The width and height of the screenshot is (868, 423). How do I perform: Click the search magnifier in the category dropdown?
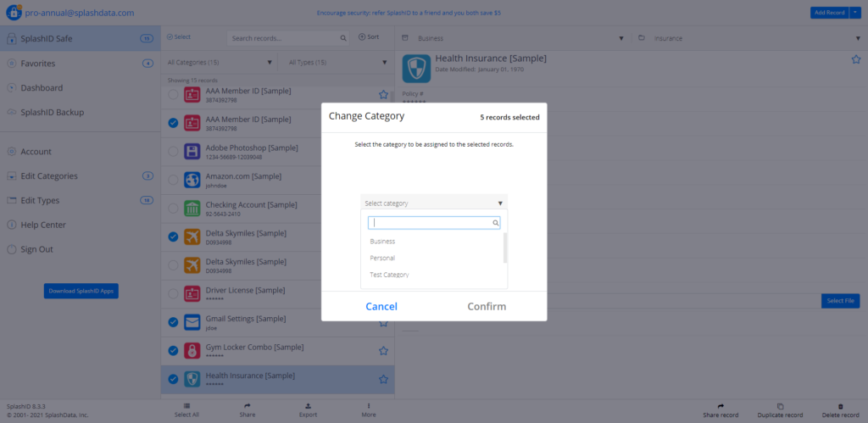(x=495, y=223)
